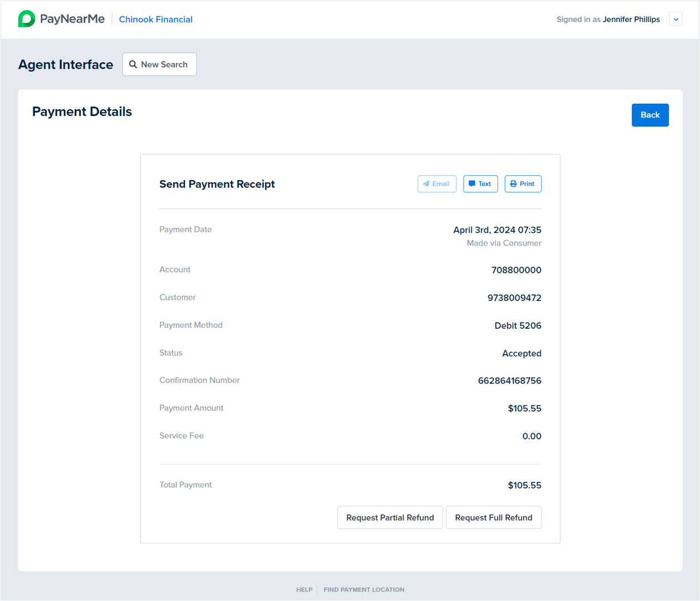Screen dimensions: 700x601
Task: Click the Payment Method label
Action: 191,325
